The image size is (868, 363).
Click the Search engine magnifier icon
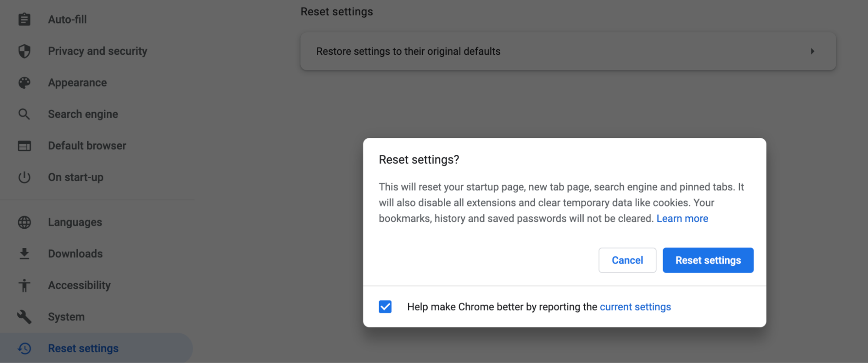point(24,114)
